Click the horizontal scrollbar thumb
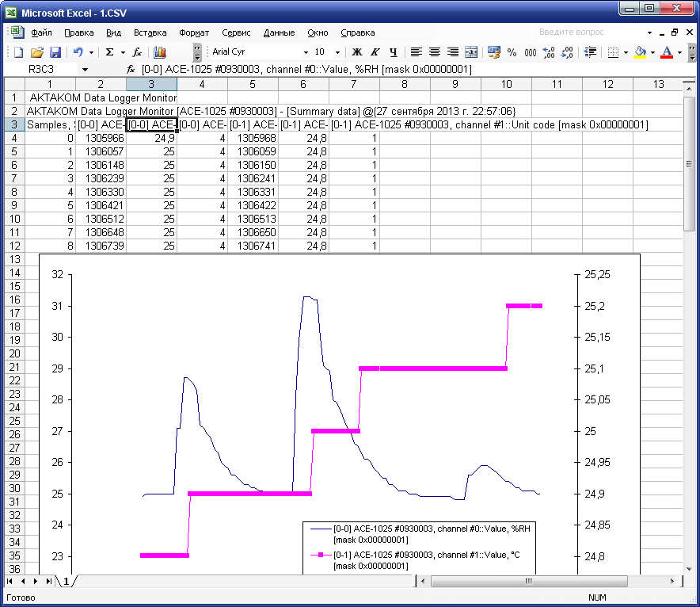Screen dimensions: 700x607 point(529,581)
